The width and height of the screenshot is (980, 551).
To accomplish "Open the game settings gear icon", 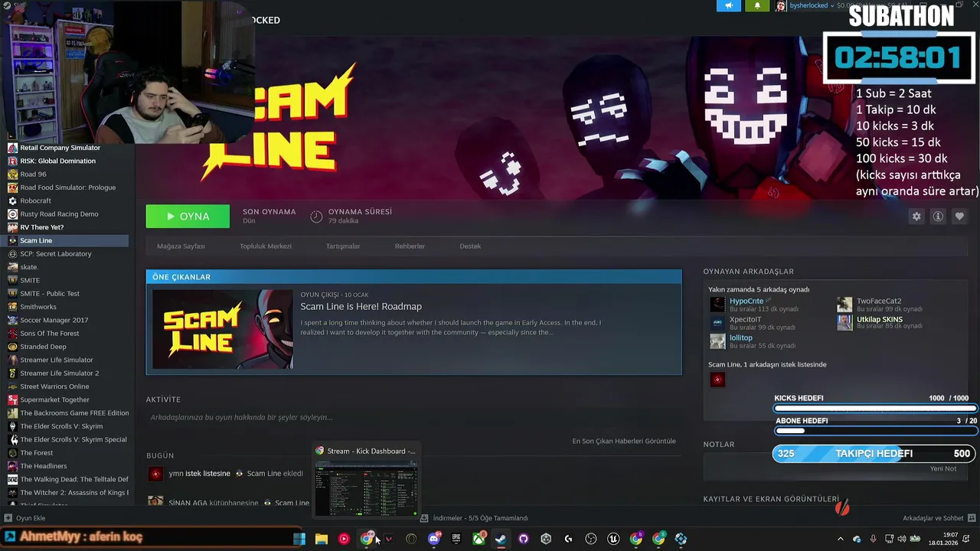I will click(x=916, y=217).
